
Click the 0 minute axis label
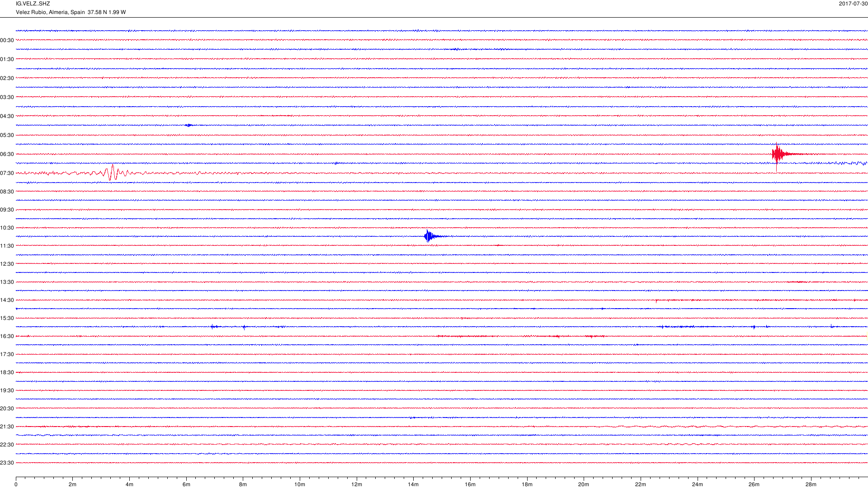16,484
